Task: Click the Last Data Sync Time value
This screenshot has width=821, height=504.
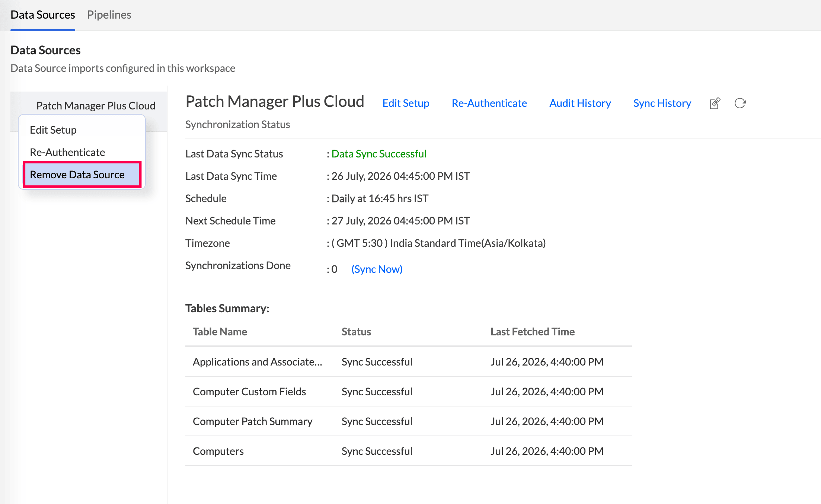Action: [x=400, y=176]
